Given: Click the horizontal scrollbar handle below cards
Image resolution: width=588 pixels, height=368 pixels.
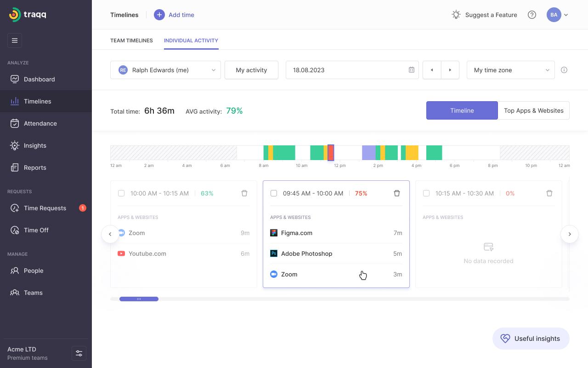Looking at the screenshot, I should coord(139,299).
